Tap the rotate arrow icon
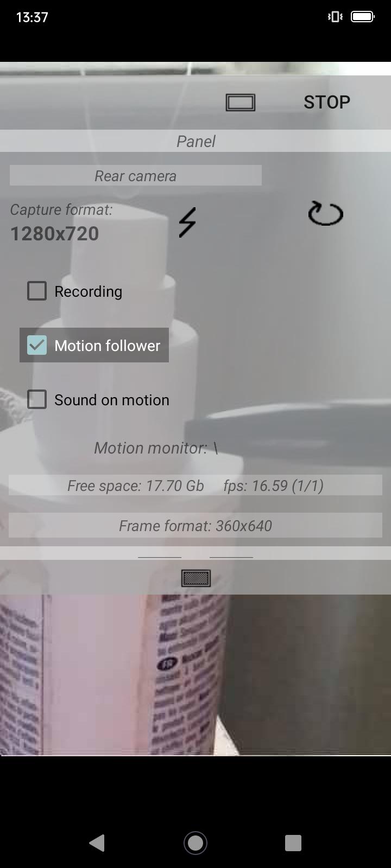This screenshot has width=391, height=868. click(325, 213)
